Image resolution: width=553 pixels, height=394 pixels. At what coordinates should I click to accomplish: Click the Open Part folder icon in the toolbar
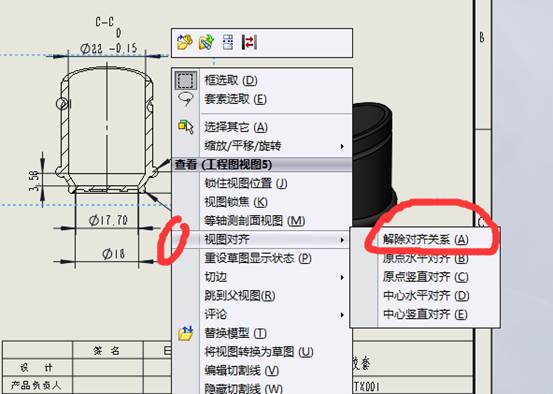click(x=184, y=42)
